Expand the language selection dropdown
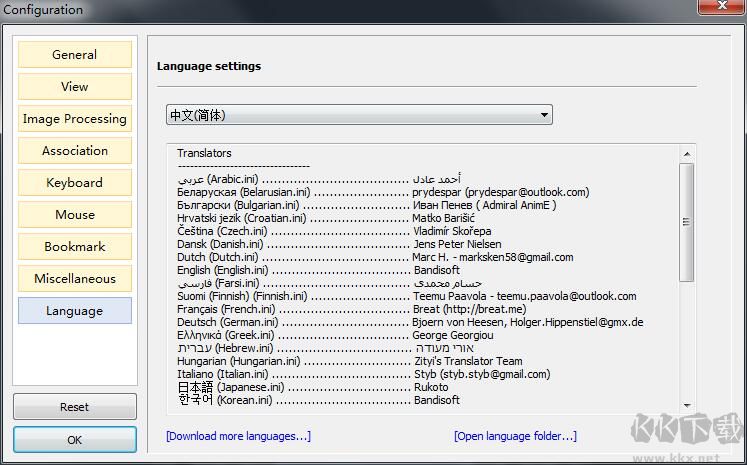747x465 pixels. pos(359,116)
